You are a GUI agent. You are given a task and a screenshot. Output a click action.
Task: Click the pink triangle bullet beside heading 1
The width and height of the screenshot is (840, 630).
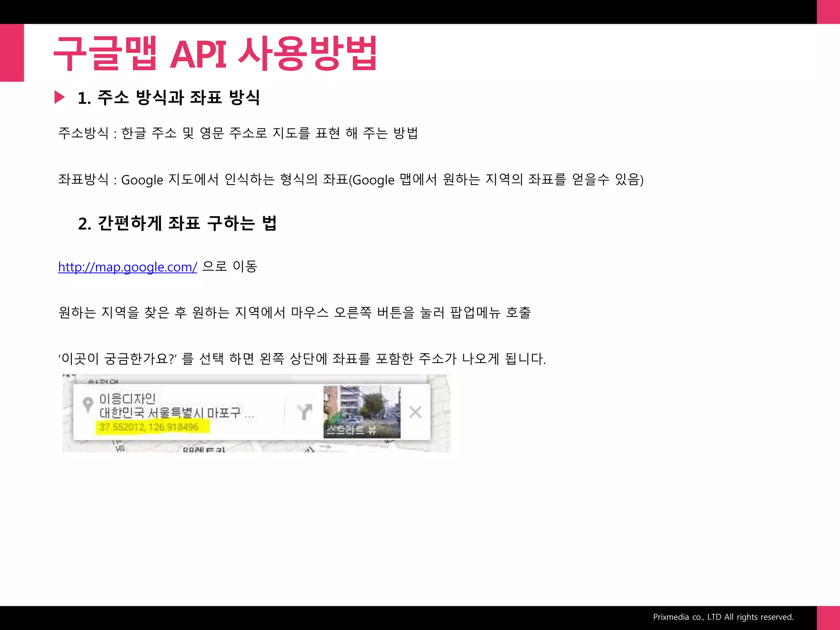pos(59,98)
